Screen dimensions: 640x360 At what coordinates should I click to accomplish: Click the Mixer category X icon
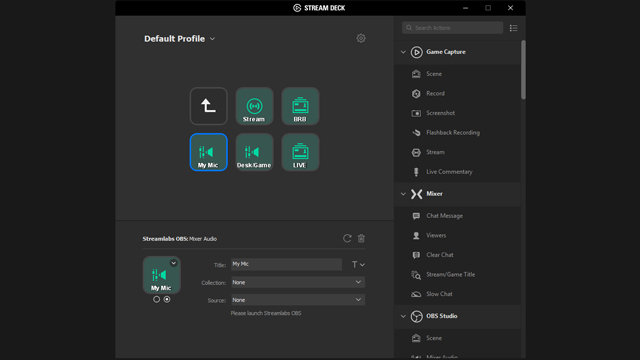[x=416, y=194]
